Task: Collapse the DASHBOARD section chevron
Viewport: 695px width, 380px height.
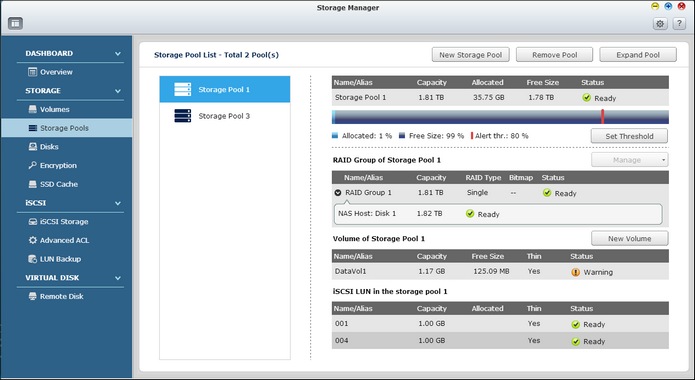Action: [x=118, y=54]
